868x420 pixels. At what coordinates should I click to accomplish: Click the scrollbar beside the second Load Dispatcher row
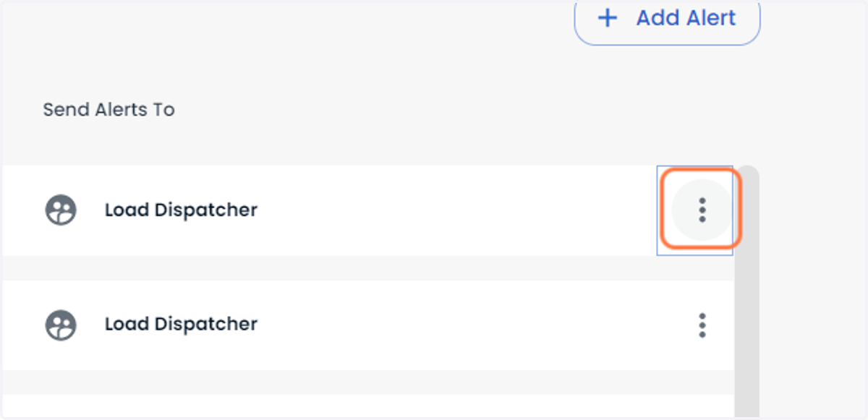(747, 325)
